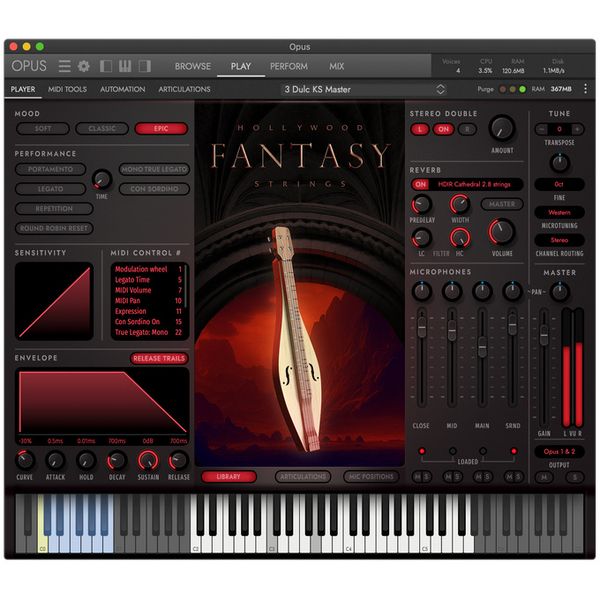Click the Fine tune knob
Viewport: 600px width, 600px height.
(x=559, y=163)
